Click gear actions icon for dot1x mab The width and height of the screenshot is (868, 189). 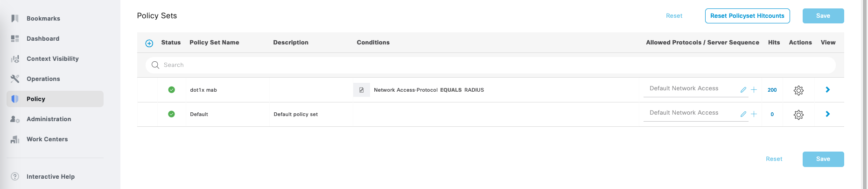pos(798,90)
